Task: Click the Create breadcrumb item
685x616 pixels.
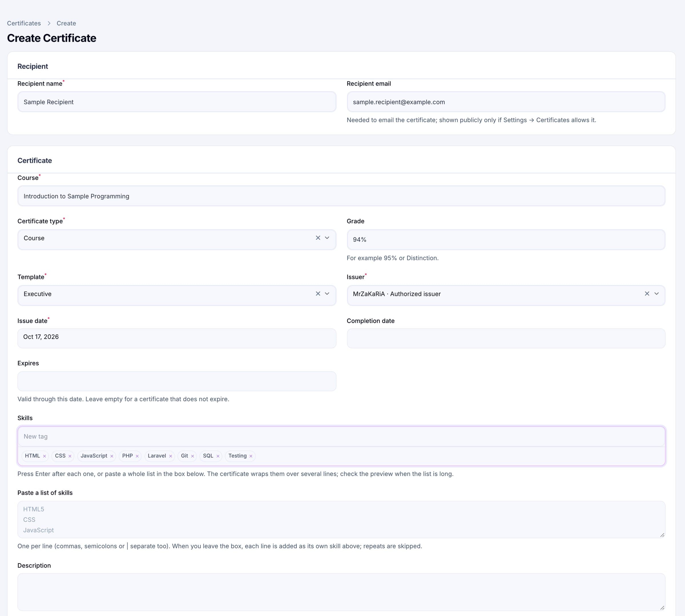Action: 67,23
